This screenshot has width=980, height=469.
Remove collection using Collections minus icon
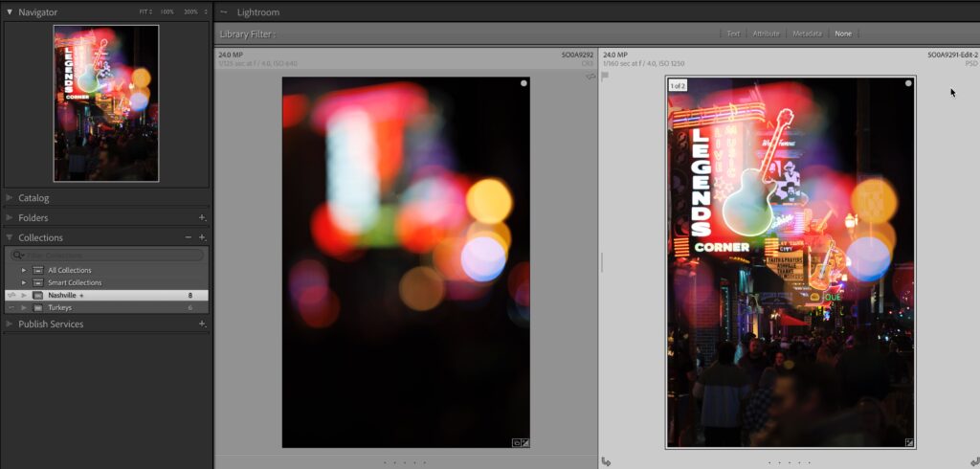pyautogui.click(x=189, y=237)
